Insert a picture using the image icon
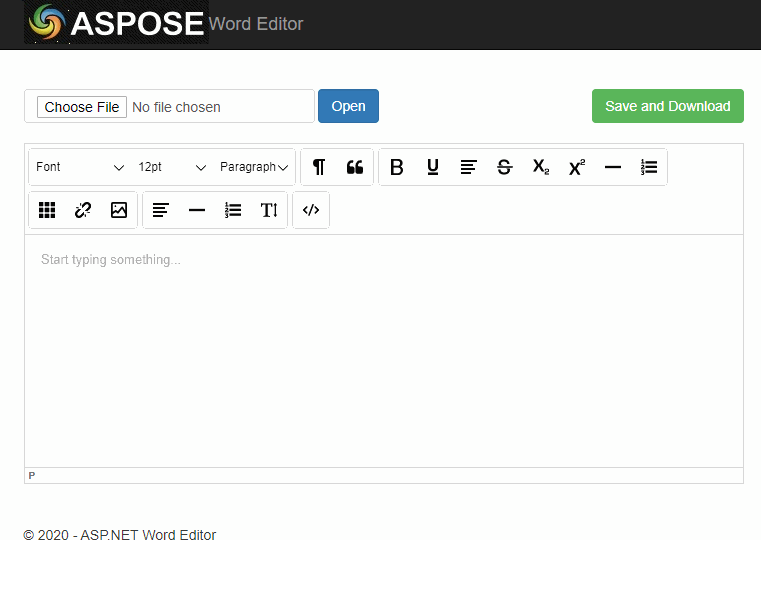Viewport: 761px width, 595px height. (119, 210)
